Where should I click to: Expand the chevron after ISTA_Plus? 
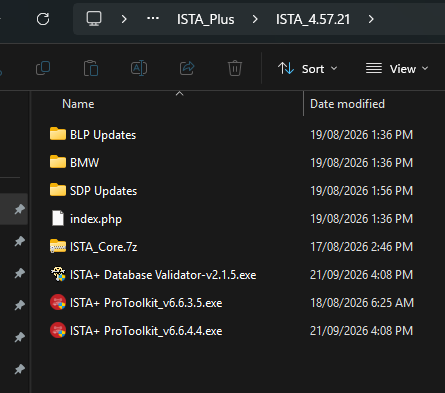point(255,19)
